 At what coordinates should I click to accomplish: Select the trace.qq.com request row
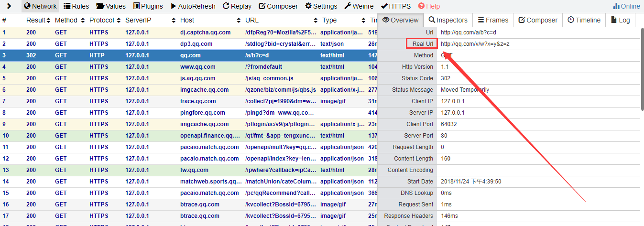189,101
